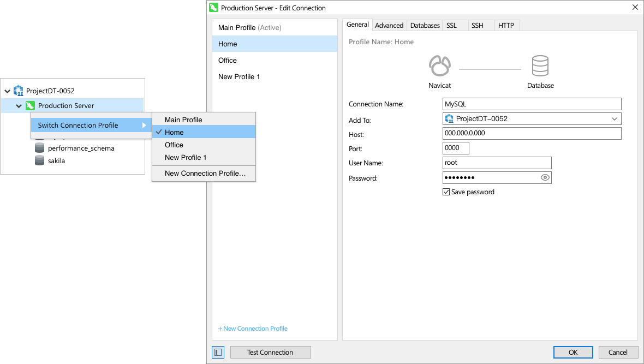
Task: Choose Home in the profile submenu
Action: (204, 132)
